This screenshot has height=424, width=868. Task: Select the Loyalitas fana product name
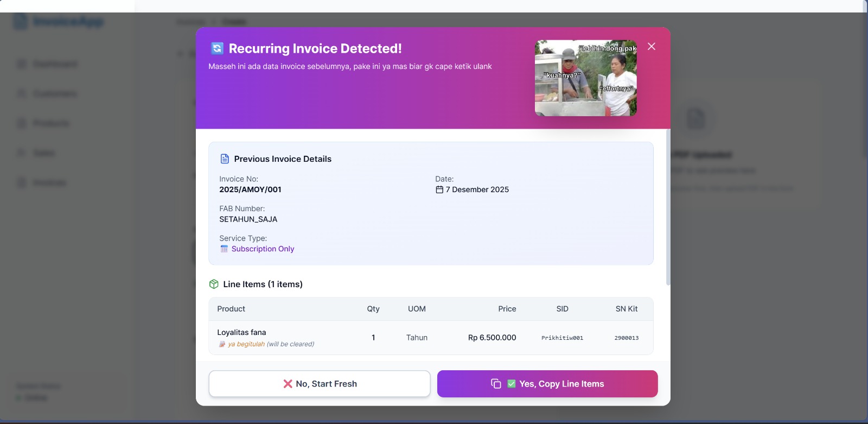coord(241,332)
